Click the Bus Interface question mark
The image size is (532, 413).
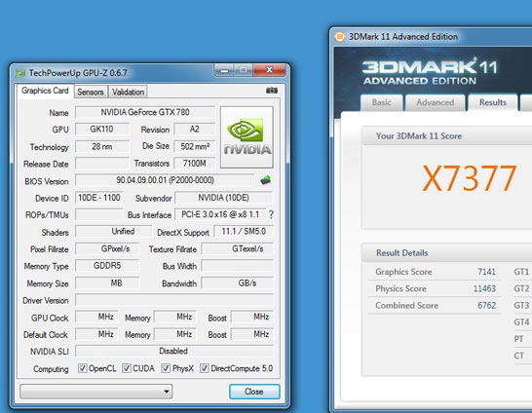pyautogui.click(x=271, y=214)
